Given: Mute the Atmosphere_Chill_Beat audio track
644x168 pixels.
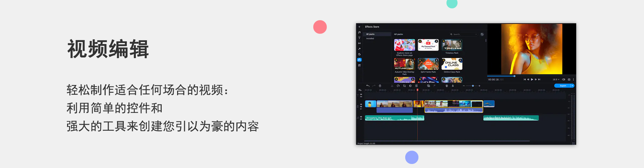Looking at the screenshot, I should pos(361,117).
